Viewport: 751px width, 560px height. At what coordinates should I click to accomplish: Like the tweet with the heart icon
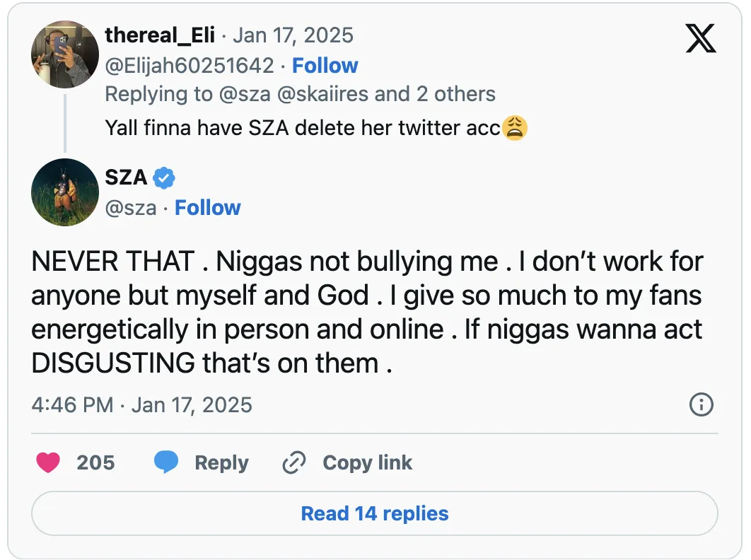point(47,462)
